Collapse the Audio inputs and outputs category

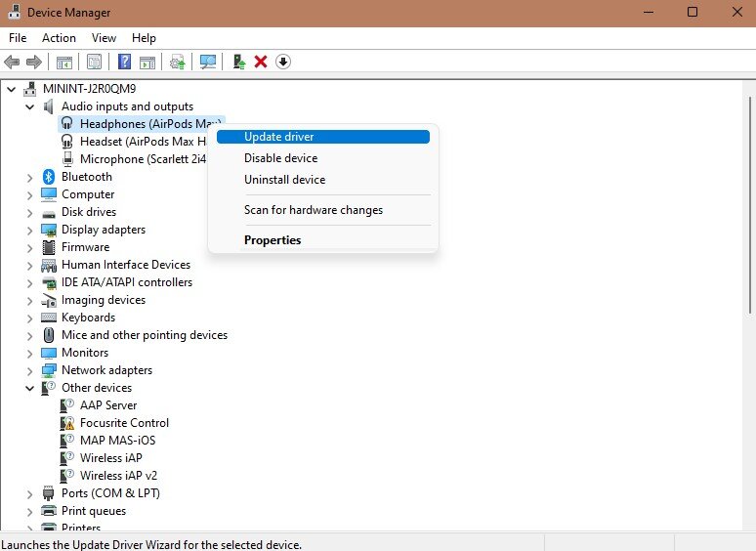point(30,106)
